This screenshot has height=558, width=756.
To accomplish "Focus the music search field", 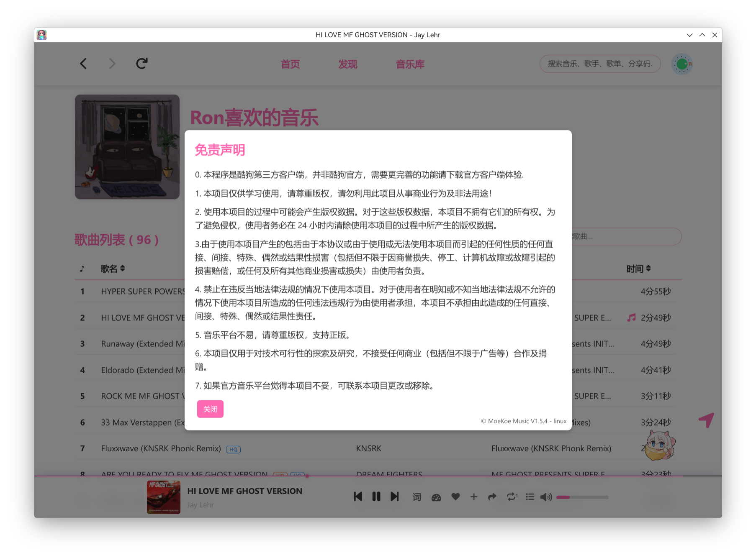I will (600, 64).
